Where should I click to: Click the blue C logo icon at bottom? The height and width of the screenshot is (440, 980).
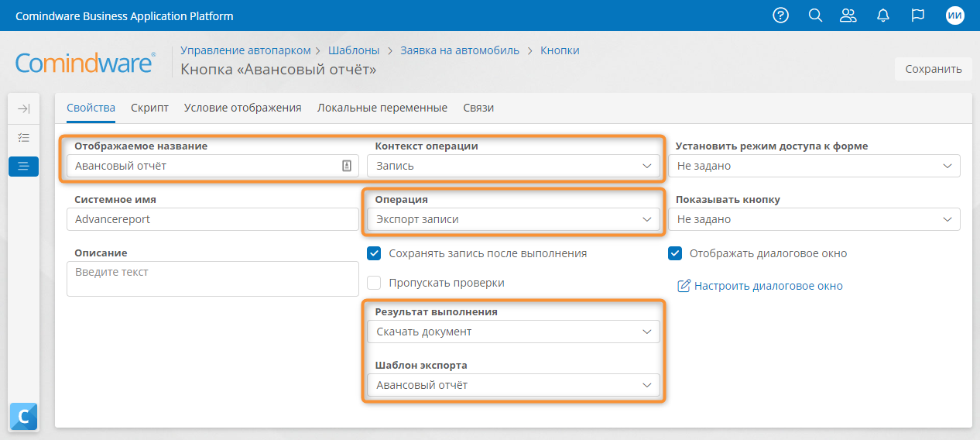(23, 417)
